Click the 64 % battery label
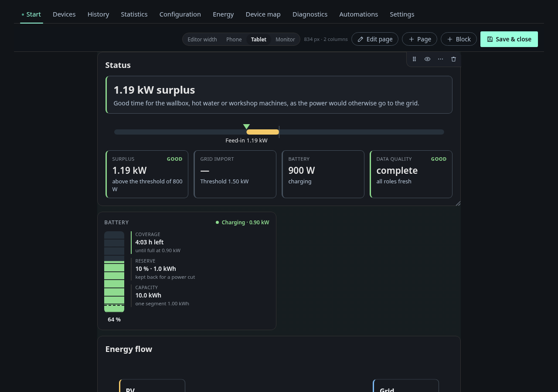The height and width of the screenshot is (392, 558). [114, 320]
